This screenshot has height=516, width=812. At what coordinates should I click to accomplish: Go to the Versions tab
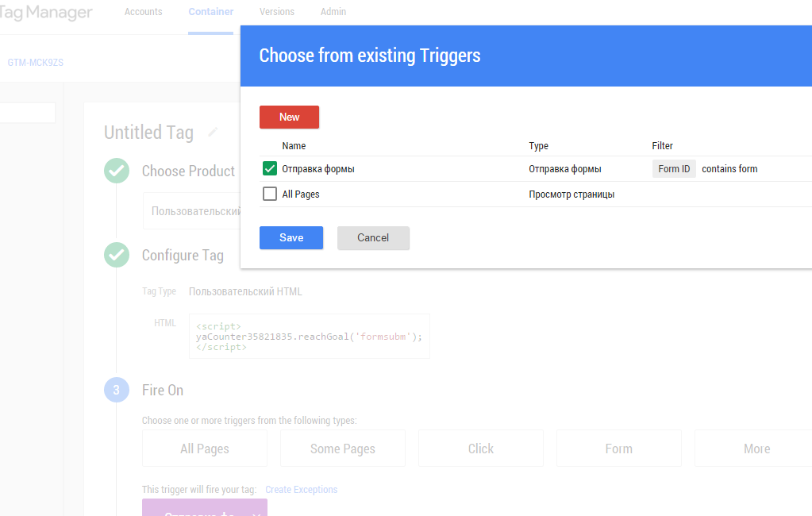pyautogui.click(x=276, y=11)
